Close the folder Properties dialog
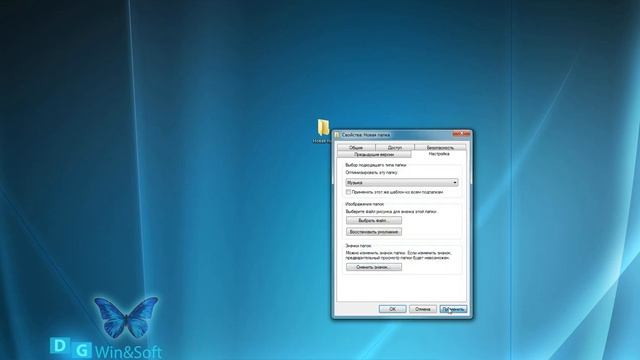640x360 pixels. click(462, 133)
